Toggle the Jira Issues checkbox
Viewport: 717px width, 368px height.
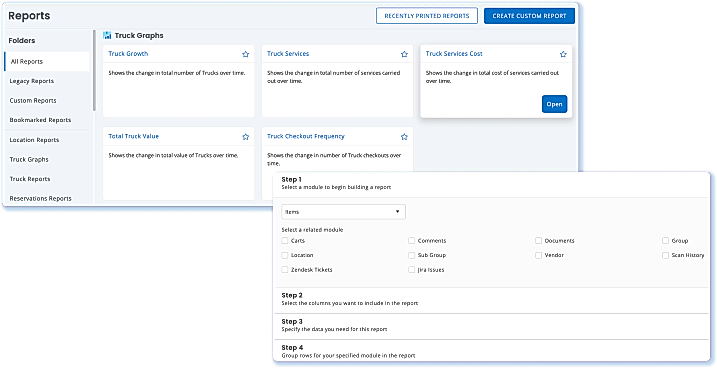tap(412, 270)
